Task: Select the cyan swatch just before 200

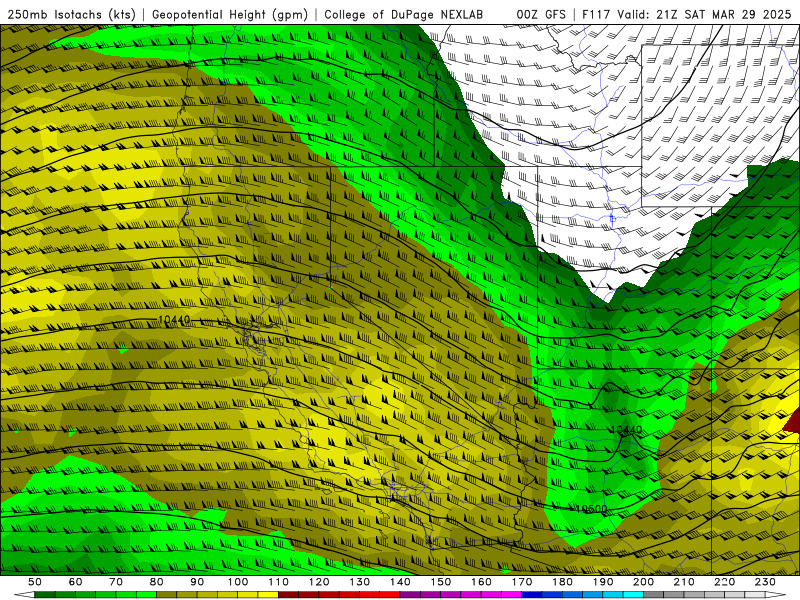Action: coord(633,595)
